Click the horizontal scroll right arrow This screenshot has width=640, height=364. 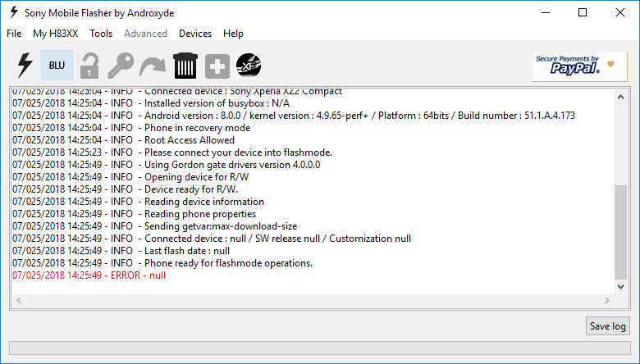pyautogui.click(x=607, y=300)
